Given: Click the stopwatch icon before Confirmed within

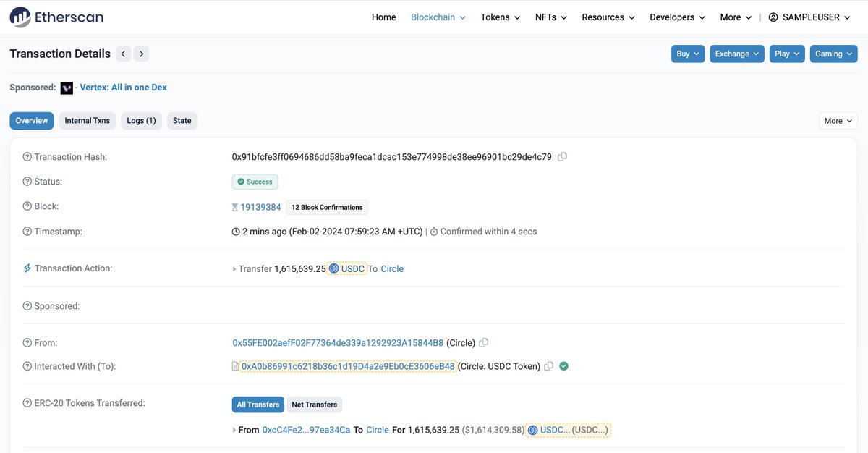Looking at the screenshot, I should coord(434,232).
